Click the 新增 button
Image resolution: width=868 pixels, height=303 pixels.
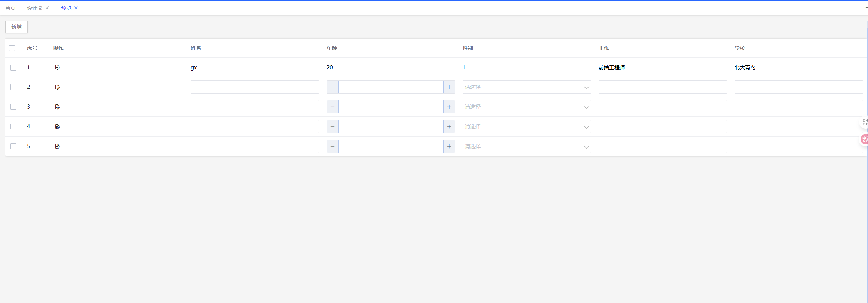[16, 26]
